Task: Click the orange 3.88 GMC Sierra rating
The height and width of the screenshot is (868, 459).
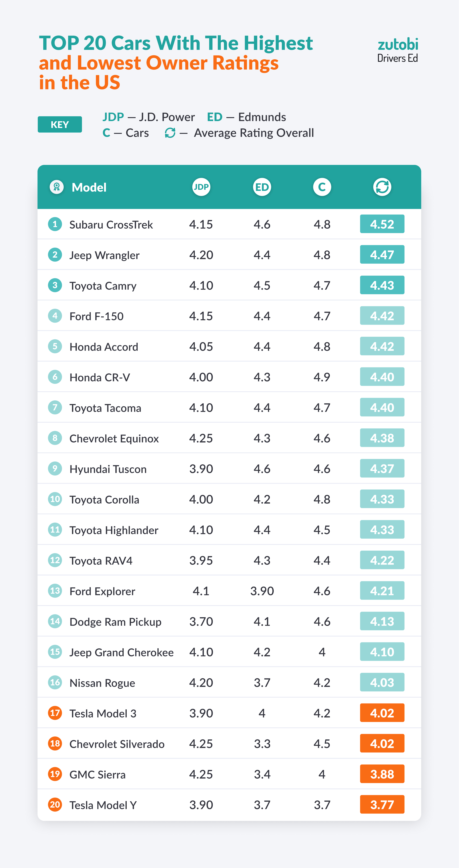Action: pos(382,774)
